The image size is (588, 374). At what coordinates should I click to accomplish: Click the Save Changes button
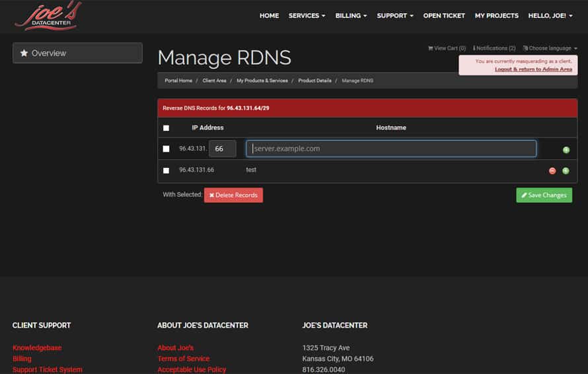[x=544, y=195]
